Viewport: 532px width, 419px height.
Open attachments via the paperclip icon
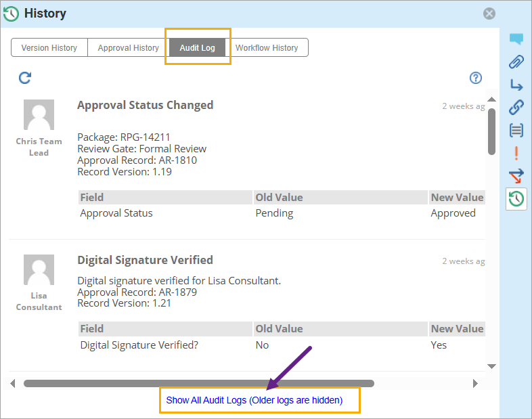point(516,62)
